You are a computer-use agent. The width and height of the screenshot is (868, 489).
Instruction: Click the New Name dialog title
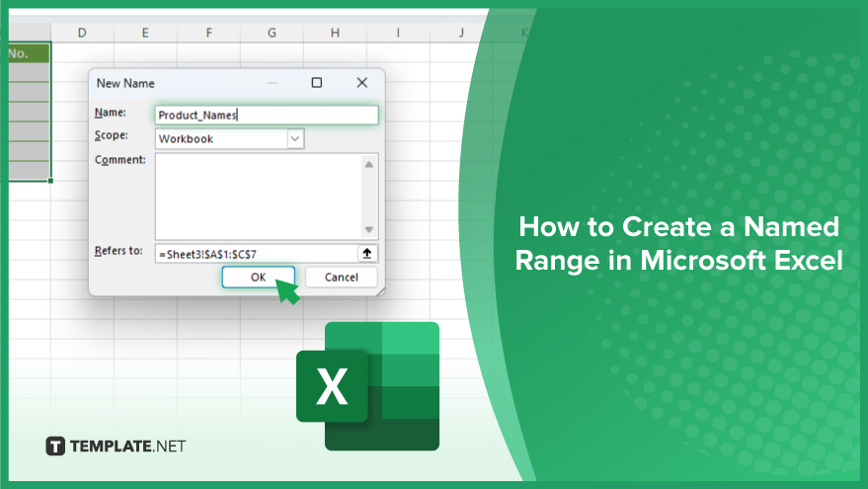[x=125, y=83]
